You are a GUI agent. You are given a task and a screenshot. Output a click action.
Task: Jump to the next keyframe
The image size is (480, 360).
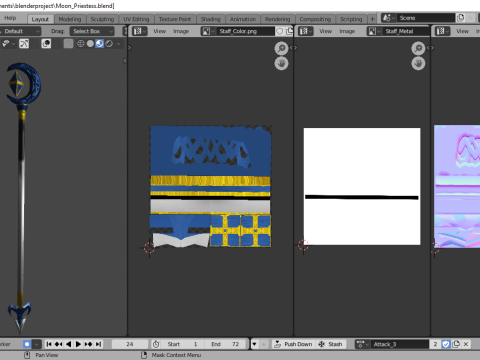pyautogui.click(x=88, y=344)
